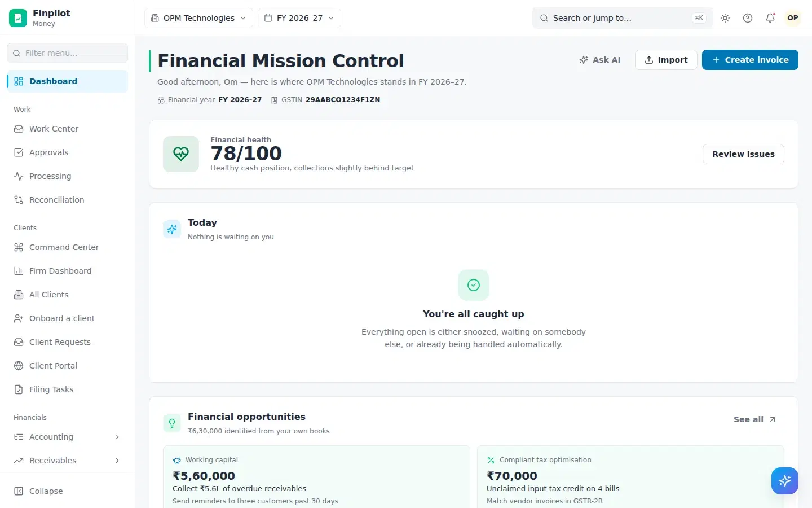This screenshot has width=812, height=508.
Task: Click the Approvals checkbox icon
Action: [x=19, y=152]
